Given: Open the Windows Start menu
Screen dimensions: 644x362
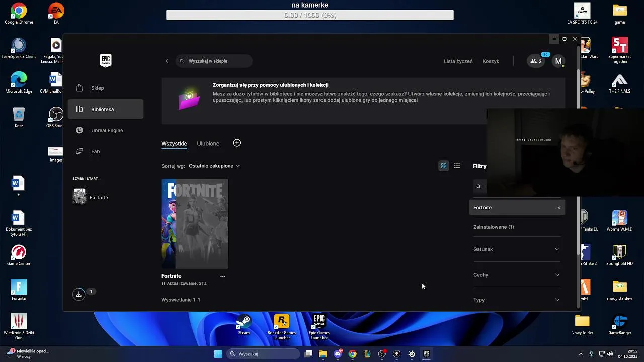Looking at the screenshot, I should [218, 354].
